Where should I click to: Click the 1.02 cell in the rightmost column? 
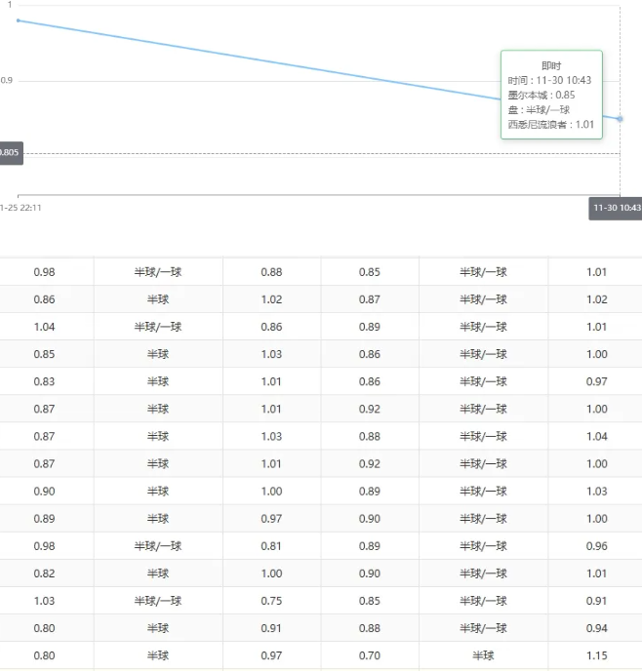pyautogui.click(x=596, y=299)
